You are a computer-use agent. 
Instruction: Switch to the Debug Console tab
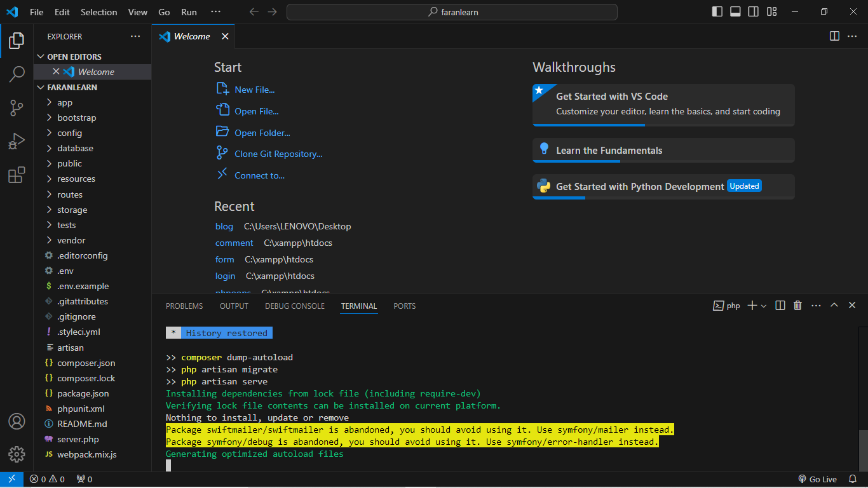click(x=295, y=306)
